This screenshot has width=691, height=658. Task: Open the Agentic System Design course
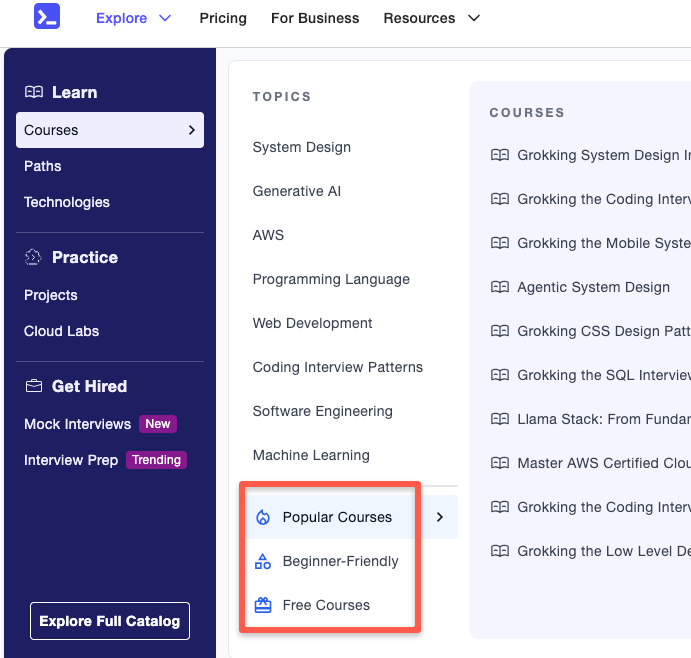(x=594, y=287)
